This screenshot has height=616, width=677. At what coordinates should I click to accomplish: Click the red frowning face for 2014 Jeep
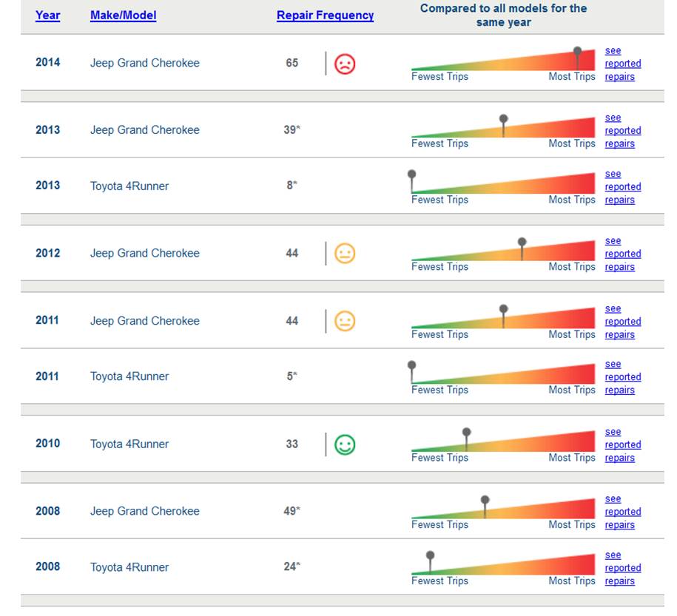(345, 64)
